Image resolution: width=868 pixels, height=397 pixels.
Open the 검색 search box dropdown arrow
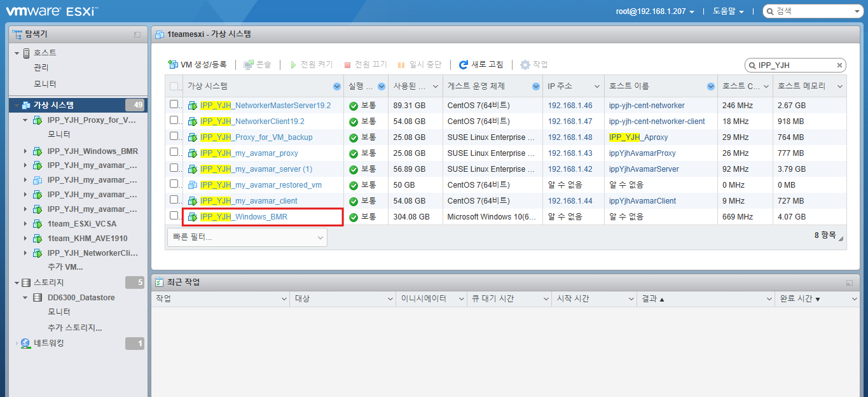click(x=857, y=11)
